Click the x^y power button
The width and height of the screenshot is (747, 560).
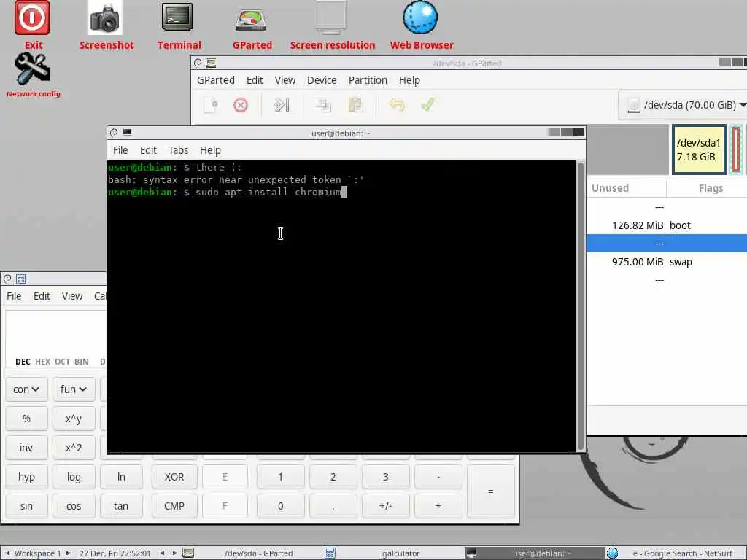click(74, 419)
